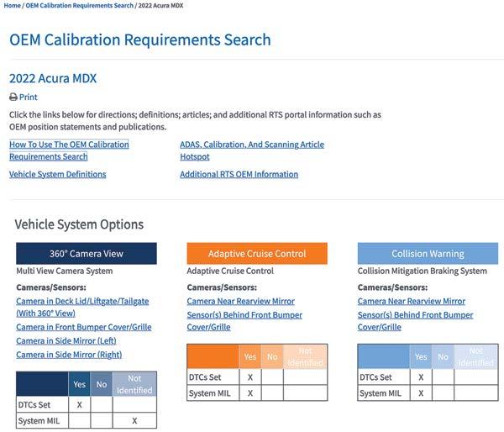This screenshot has width=504, height=432.
Task: Open ADAS, Calibration, And Scanning Article Hotspot
Action: (x=252, y=150)
